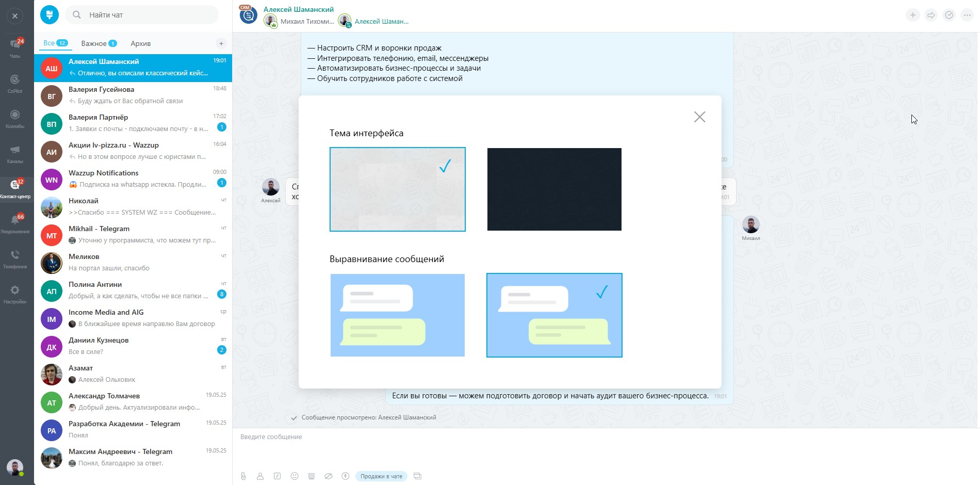Choose two-sided message alignment option
Image resolution: width=980 pixels, height=485 pixels.
click(554, 315)
